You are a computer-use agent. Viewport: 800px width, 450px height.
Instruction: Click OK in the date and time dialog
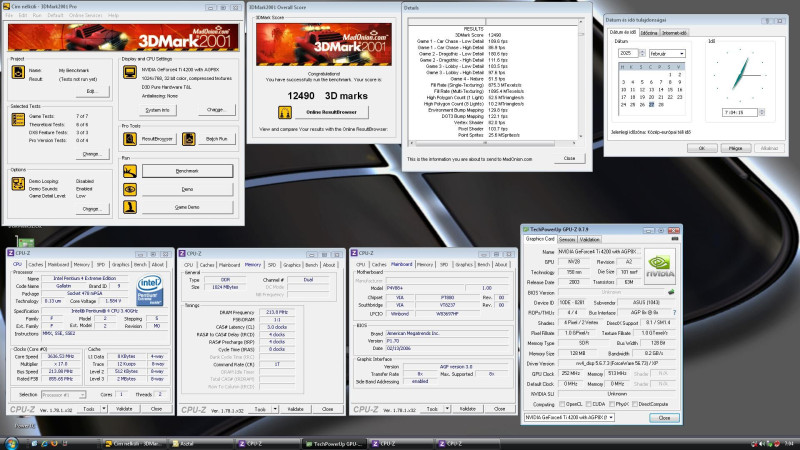click(x=702, y=148)
